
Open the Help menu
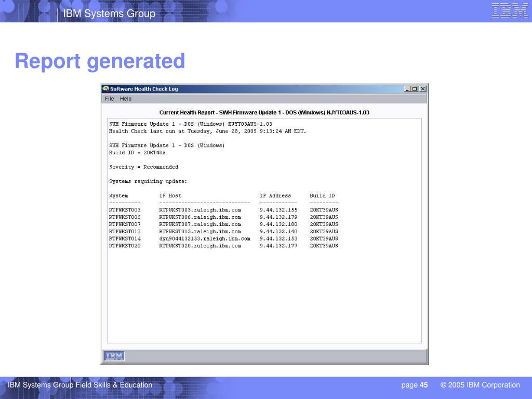pos(126,99)
